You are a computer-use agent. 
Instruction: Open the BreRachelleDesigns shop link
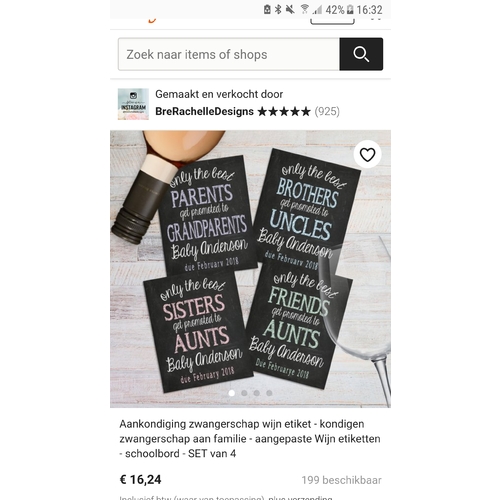coord(204,111)
